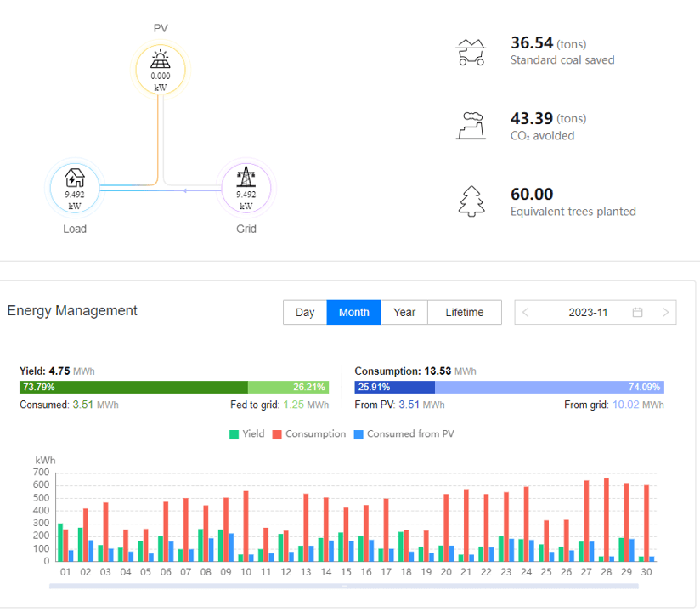700x612 pixels.
Task: Click the day 28 consumption bar
Action: coord(607,519)
